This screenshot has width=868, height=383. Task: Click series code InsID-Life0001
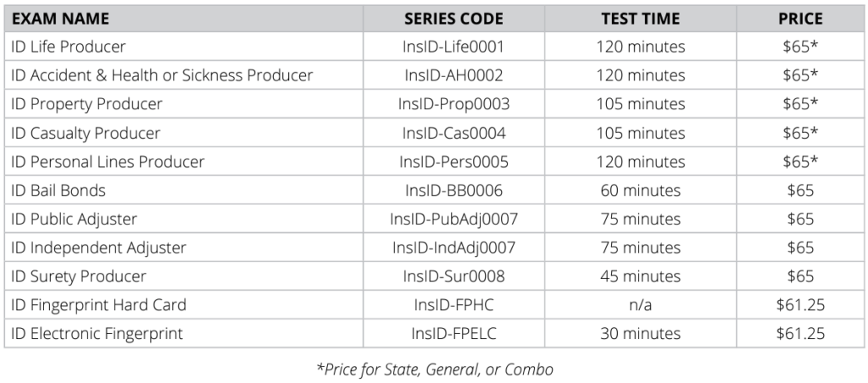pyautogui.click(x=453, y=47)
